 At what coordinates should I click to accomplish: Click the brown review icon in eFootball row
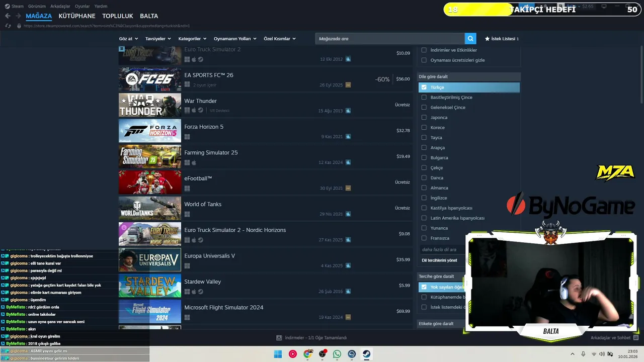tap(348, 188)
